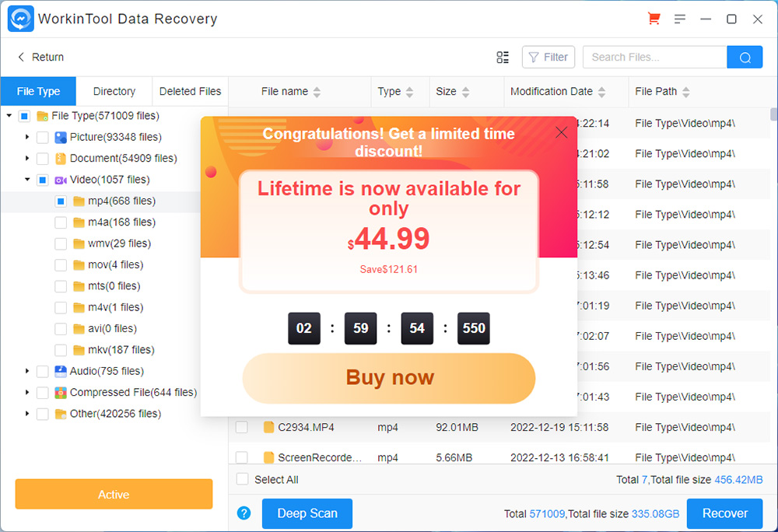778x532 pixels.
Task: Switch to the Deleted Files tab
Action: (190, 91)
